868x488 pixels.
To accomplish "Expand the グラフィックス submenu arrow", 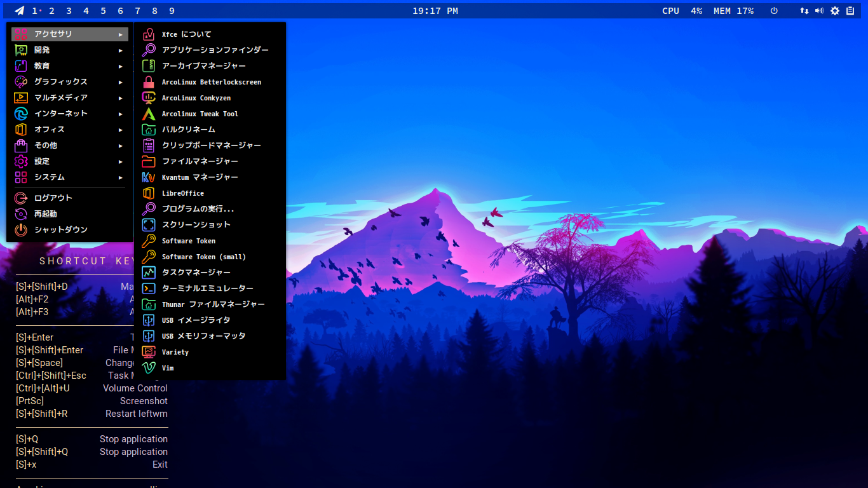I will coord(121,82).
